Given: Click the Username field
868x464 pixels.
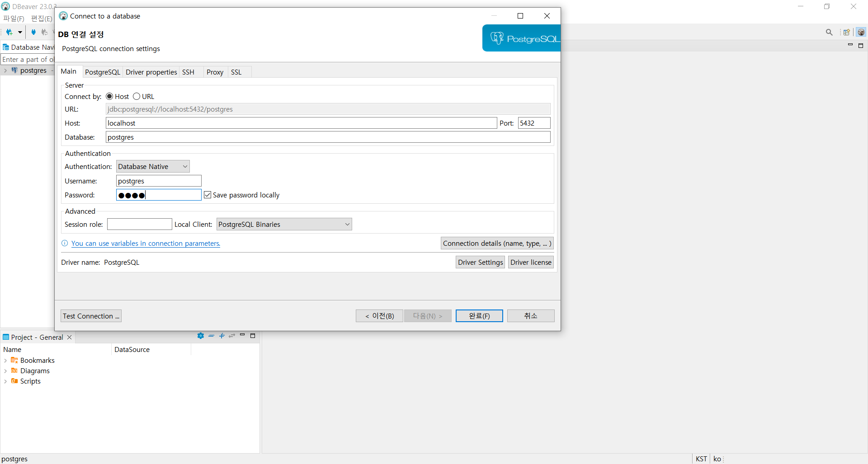Looking at the screenshot, I should [x=159, y=181].
